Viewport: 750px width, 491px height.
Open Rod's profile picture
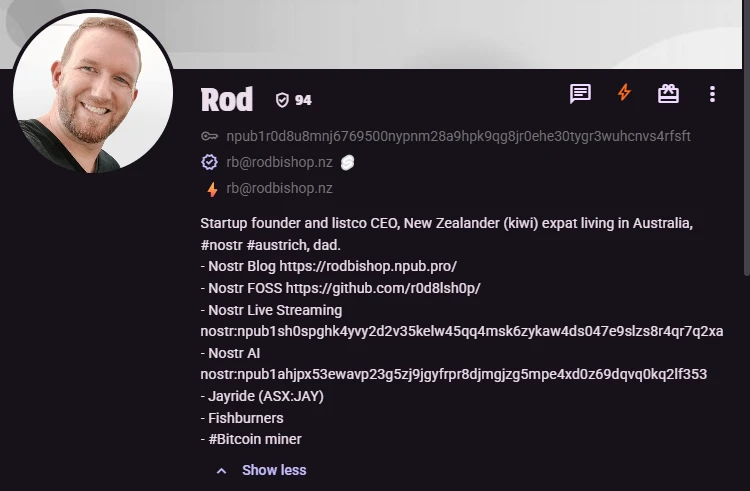(x=93, y=92)
